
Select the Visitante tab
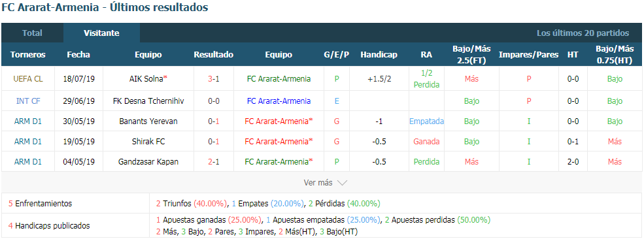click(101, 33)
